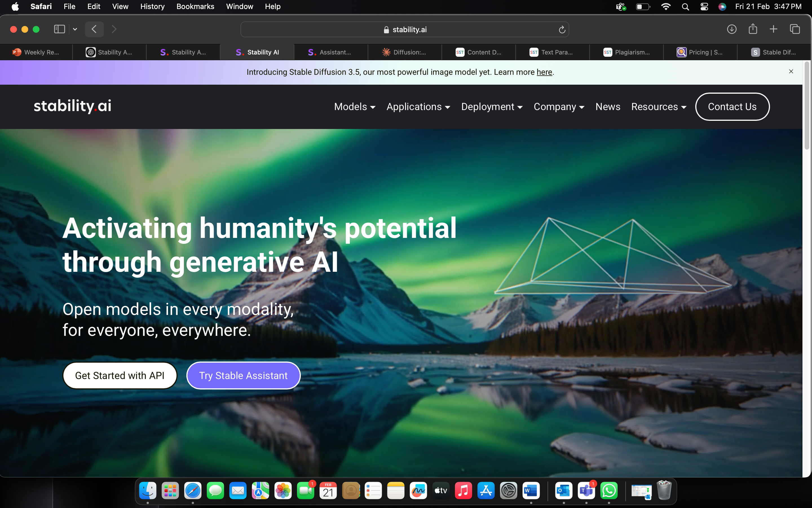Viewport: 812px width, 508px height.
Task: Switch to the Diffusion:... tab
Action: (405, 52)
